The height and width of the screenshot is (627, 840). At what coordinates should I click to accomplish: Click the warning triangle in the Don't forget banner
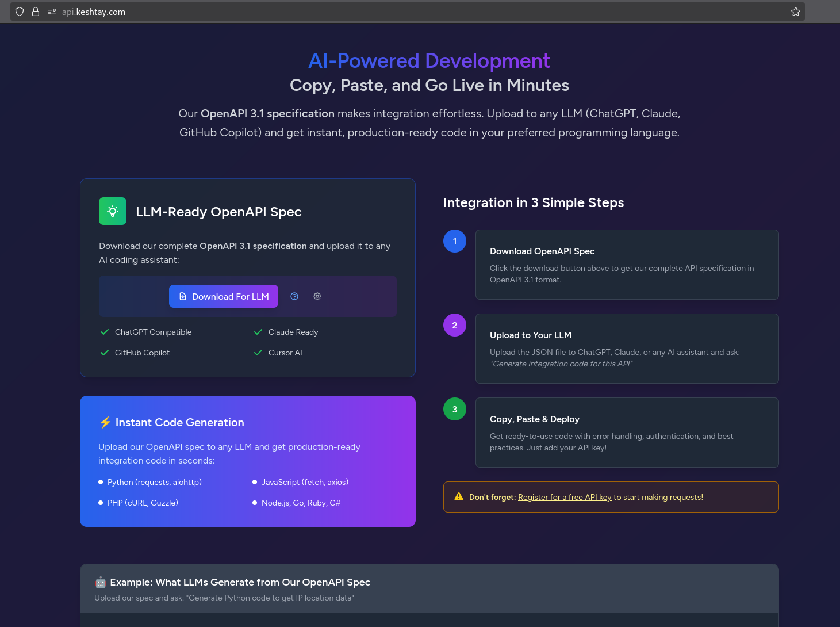tap(458, 496)
